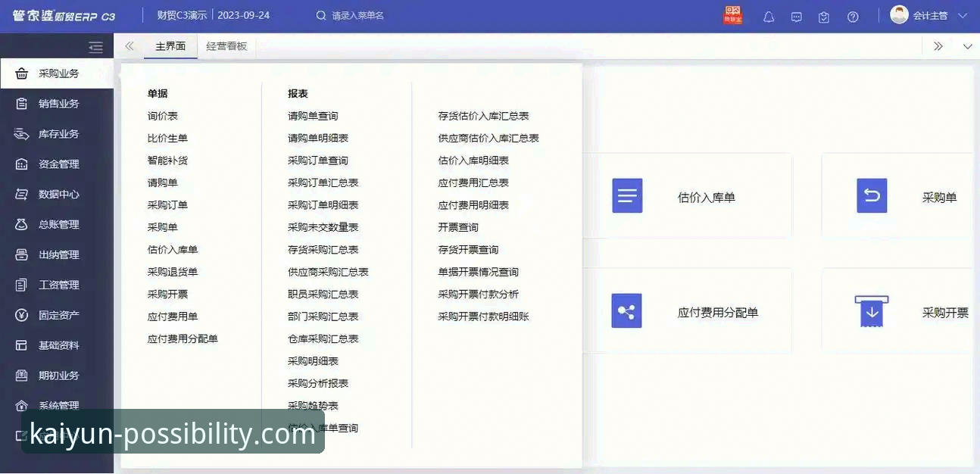Open 采购开票付款分析 report
The width and height of the screenshot is (980, 474).
tap(478, 294)
